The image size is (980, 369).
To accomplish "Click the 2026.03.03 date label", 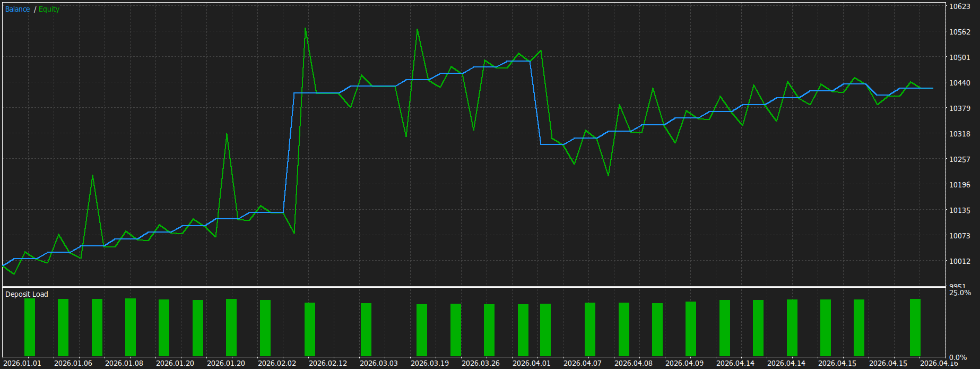I will point(379,363).
